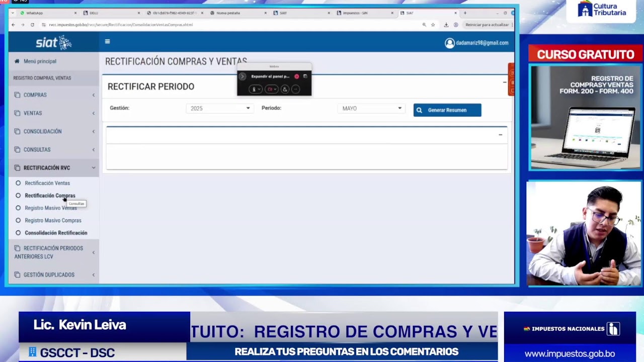Collapse the Rectificar Periodo panel

505,82
